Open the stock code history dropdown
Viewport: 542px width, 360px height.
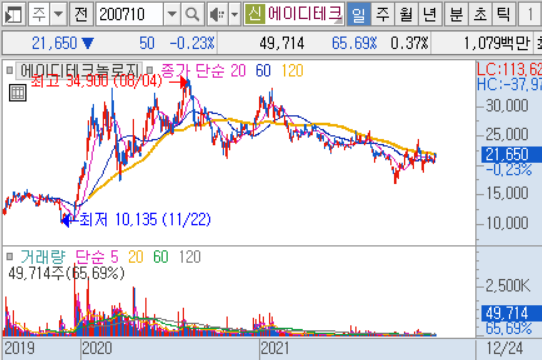pyautogui.click(x=172, y=14)
